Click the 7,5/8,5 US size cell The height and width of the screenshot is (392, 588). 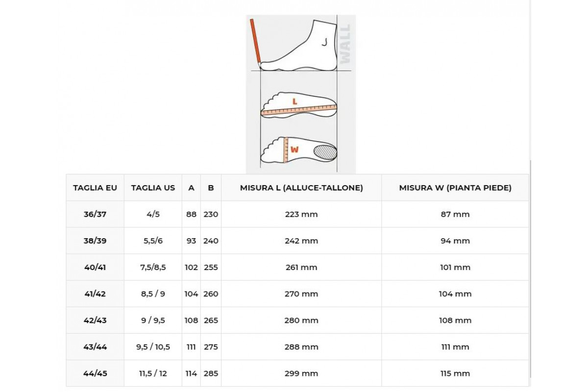pos(153,267)
